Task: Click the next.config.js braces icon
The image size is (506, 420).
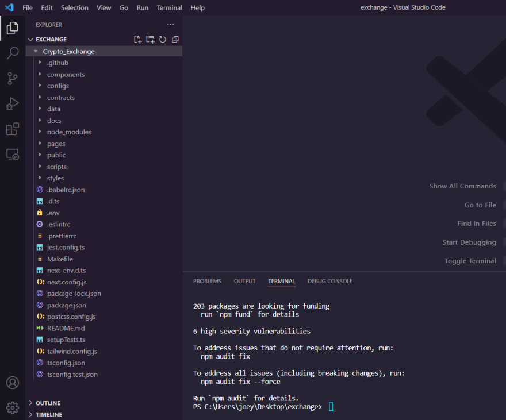Action: pos(40,282)
